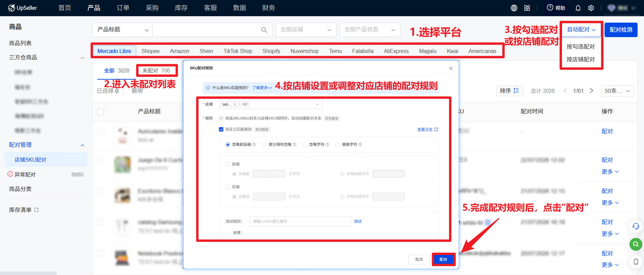Viewport: 644px width, 275px height.
Task: Collapse the 三方仓商品 sidebar section
Action: pyautogui.click(x=82, y=58)
